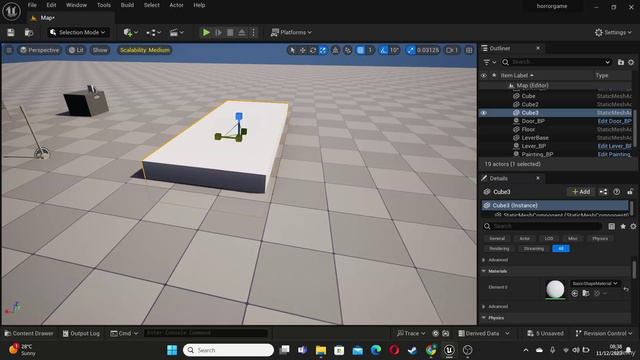This screenshot has height=360, width=640.
Task: Toggle the Details panel lock icon
Action: coord(630,192)
